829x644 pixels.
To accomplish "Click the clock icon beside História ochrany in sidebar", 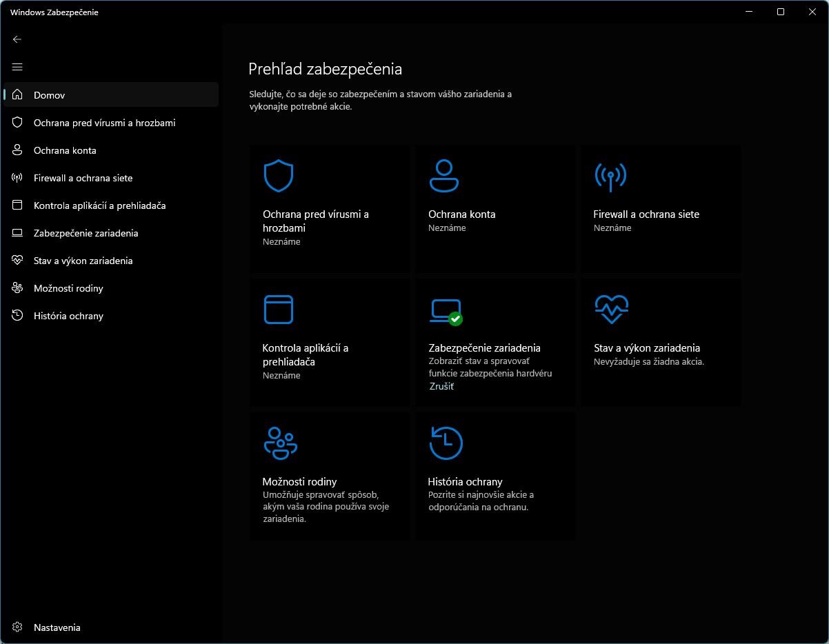I will coord(18,315).
